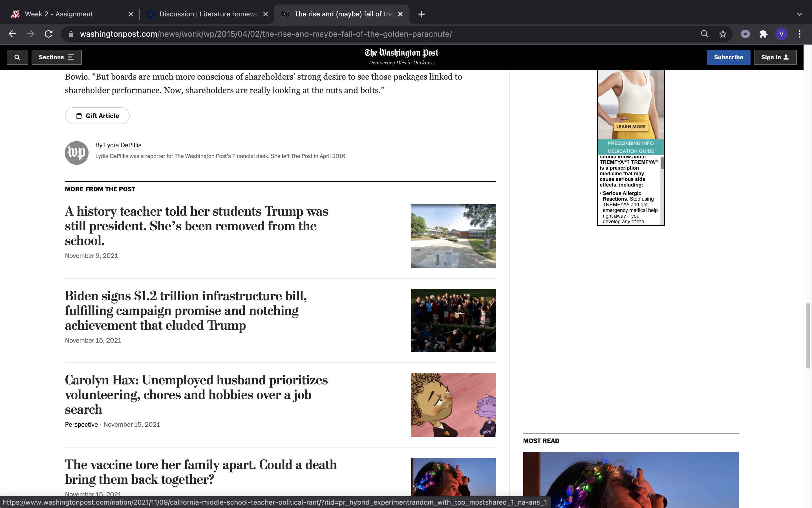Click the WP author avatar
This screenshot has width=812, height=508.
[x=77, y=153]
